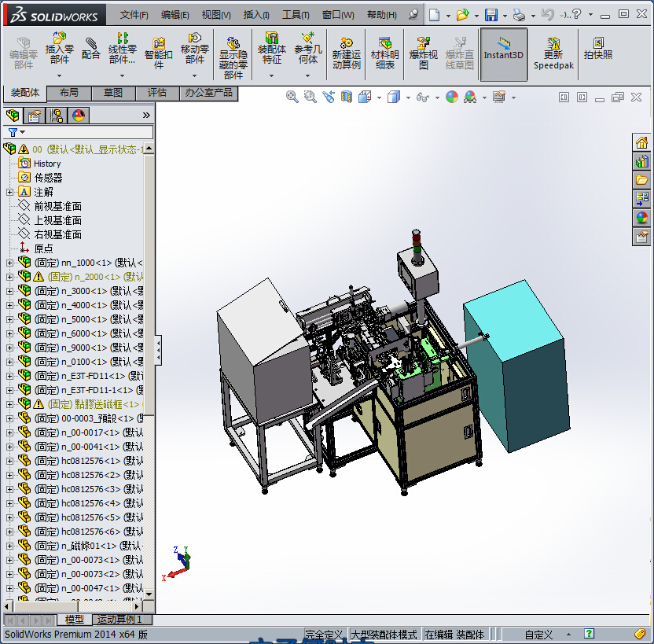Image resolution: width=654 pixels, height=644 pixels.
Task: Open the PropertyManager tab icon
Action: tap(35, 116)
